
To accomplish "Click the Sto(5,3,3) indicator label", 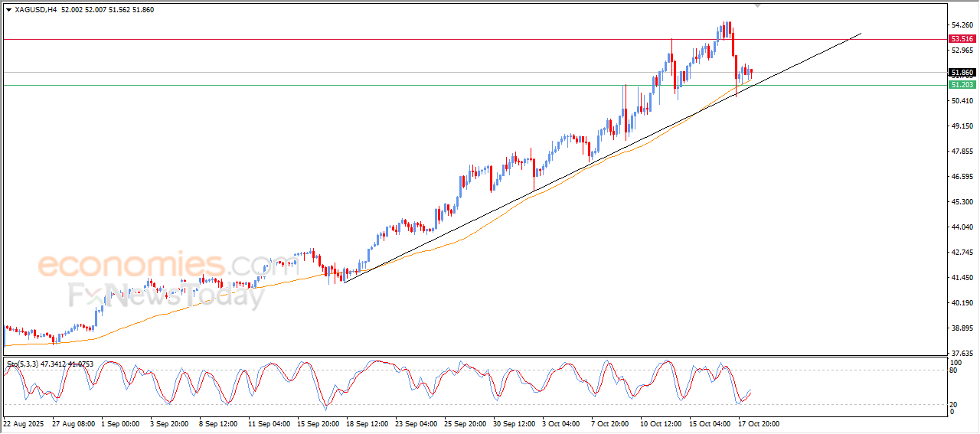I will click(24, 364).
